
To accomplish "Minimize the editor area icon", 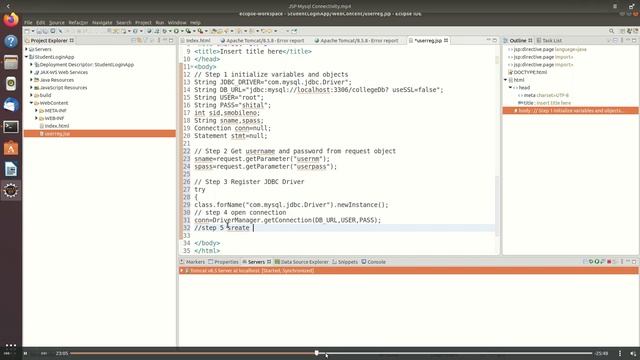I will pos(489,40).
